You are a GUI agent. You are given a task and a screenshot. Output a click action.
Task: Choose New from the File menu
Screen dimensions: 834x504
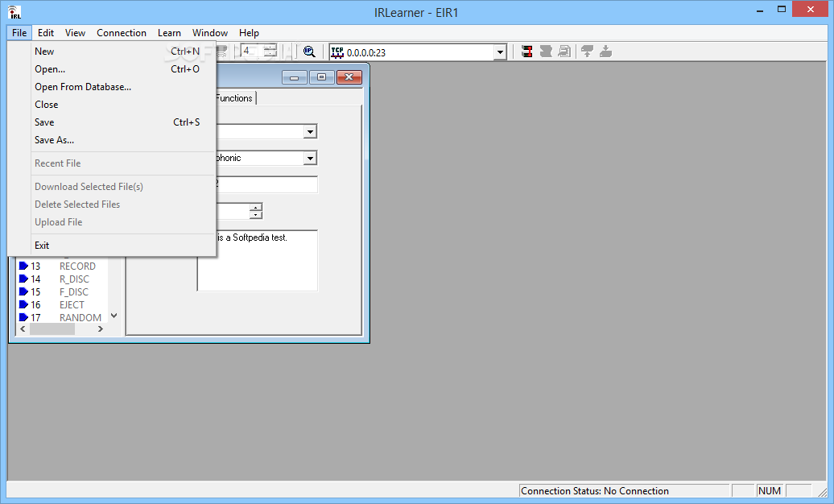point(112,51)
